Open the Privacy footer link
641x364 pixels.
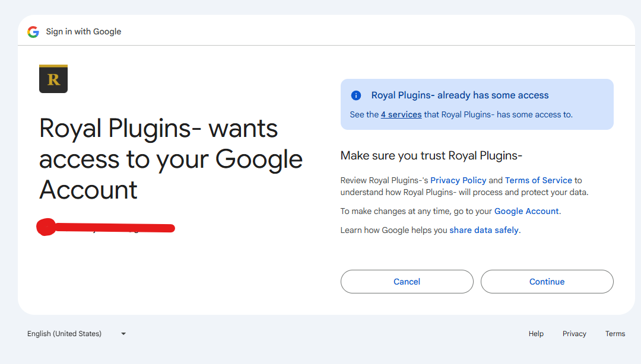coord(575,334)
